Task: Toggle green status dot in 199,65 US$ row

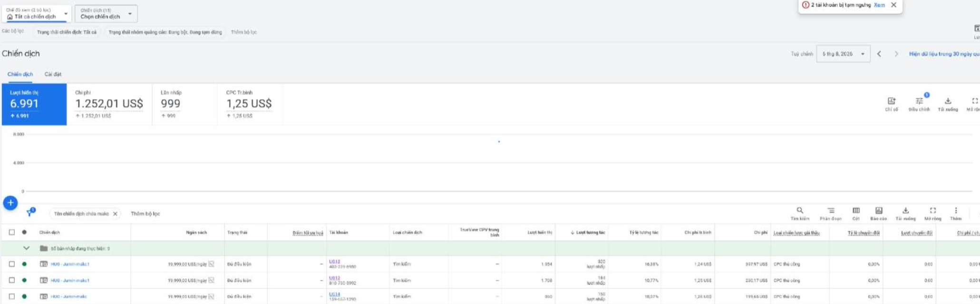Action: [x=24, y=296]
